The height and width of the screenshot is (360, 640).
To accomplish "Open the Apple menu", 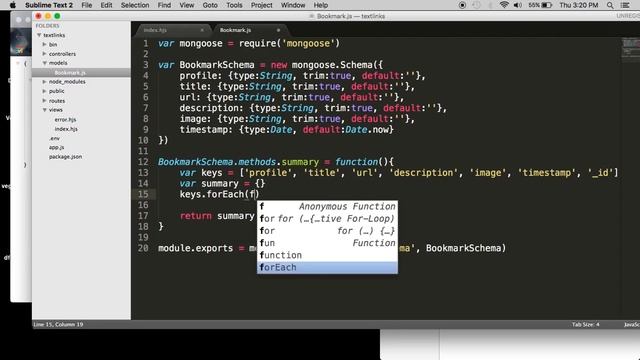I will (13, 5).
